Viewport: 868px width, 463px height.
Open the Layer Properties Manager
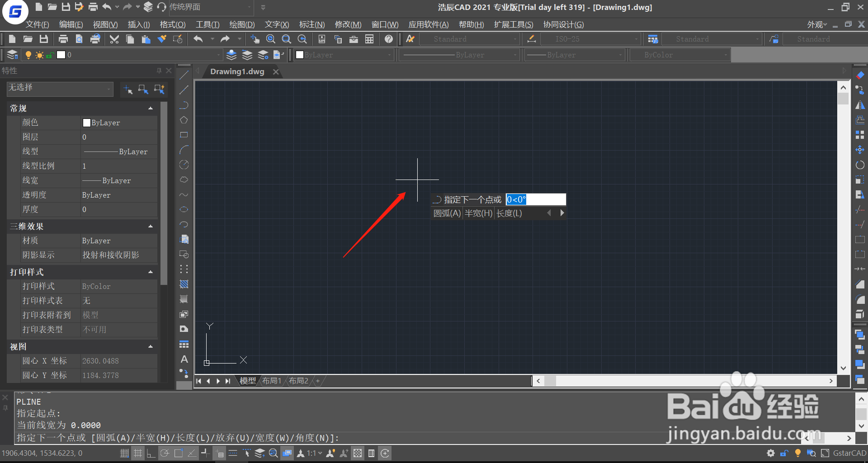[12, 55]
